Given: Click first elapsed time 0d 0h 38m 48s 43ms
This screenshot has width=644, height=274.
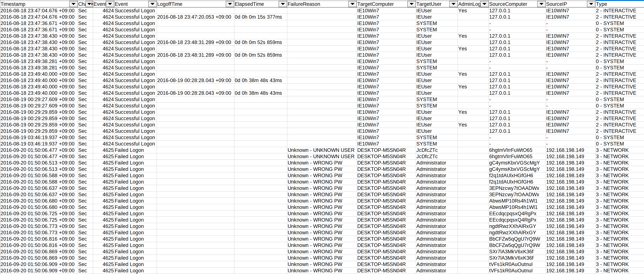Looking at the screenshot, I should [x=260, y=80].
